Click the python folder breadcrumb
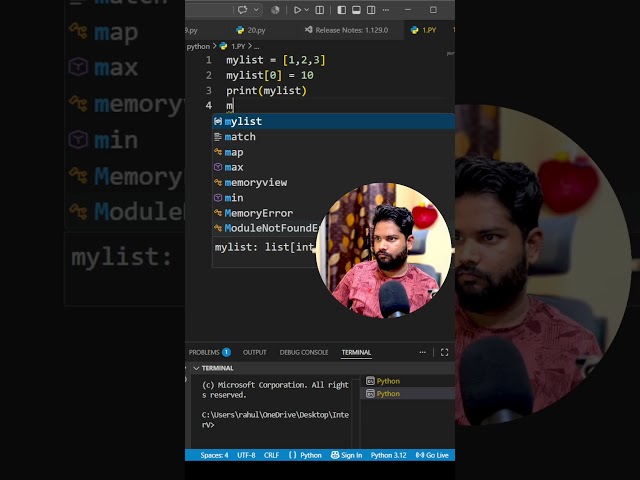The image size is (640, 480). (198, 47)
